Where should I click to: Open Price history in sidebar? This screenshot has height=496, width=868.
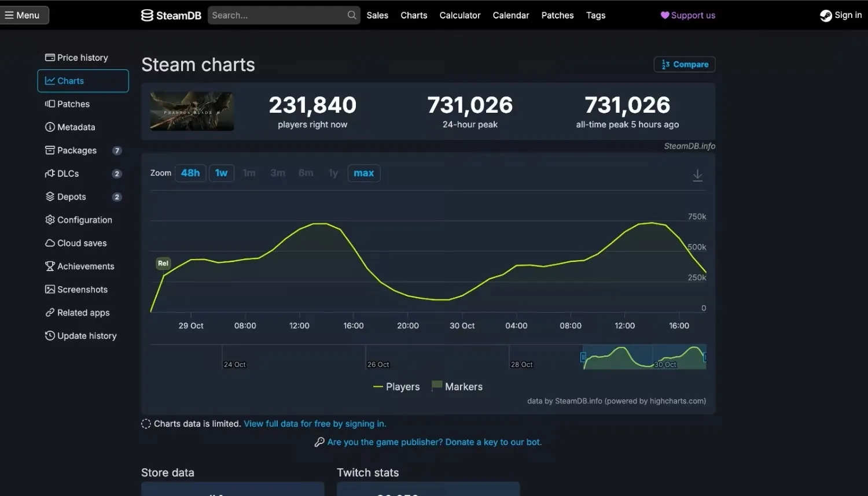pyautogui.click(x=83, y=58)
